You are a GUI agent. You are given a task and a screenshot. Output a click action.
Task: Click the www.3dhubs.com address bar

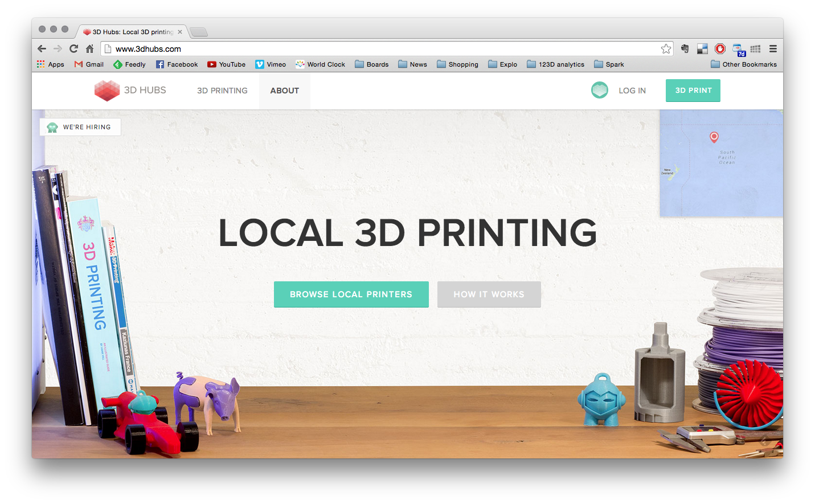[x=387, y=49]
